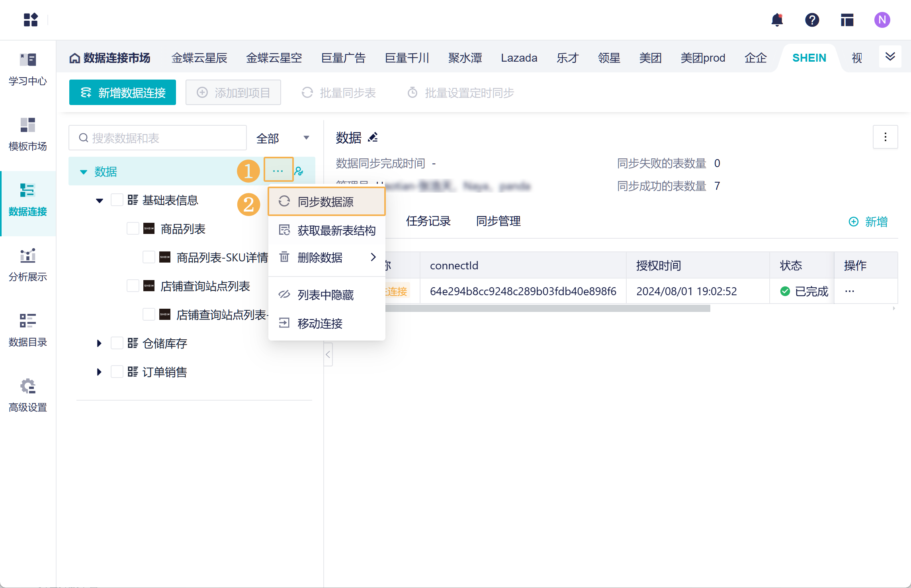
Task: Click the 新增数据连接 button
Action: [123, 93]
